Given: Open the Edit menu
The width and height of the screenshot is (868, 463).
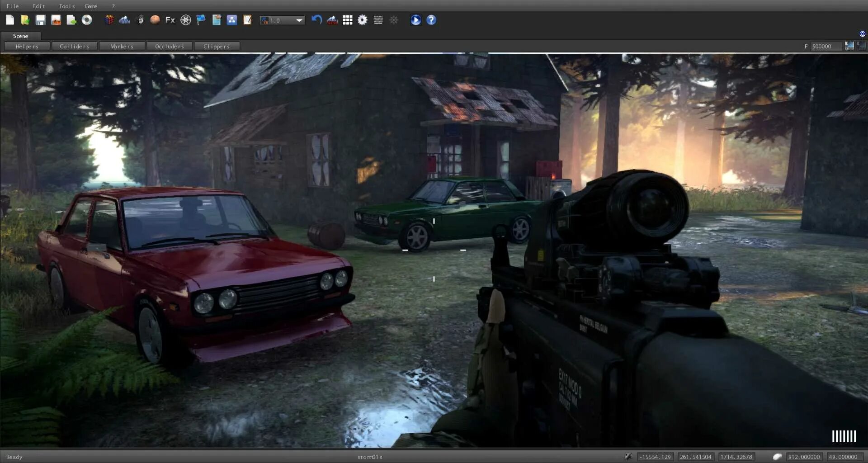Looking at the screenshot, I should click(x=39, y=6).
